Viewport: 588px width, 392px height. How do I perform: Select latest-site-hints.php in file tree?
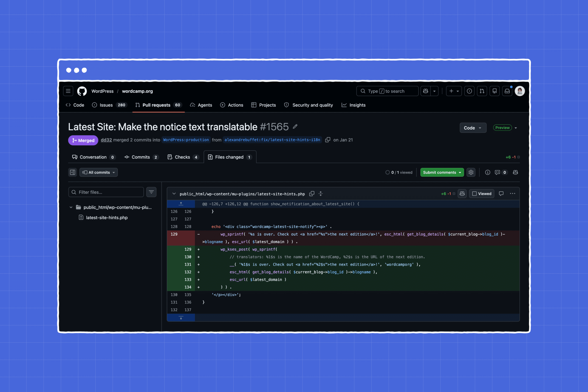point(107,217)
